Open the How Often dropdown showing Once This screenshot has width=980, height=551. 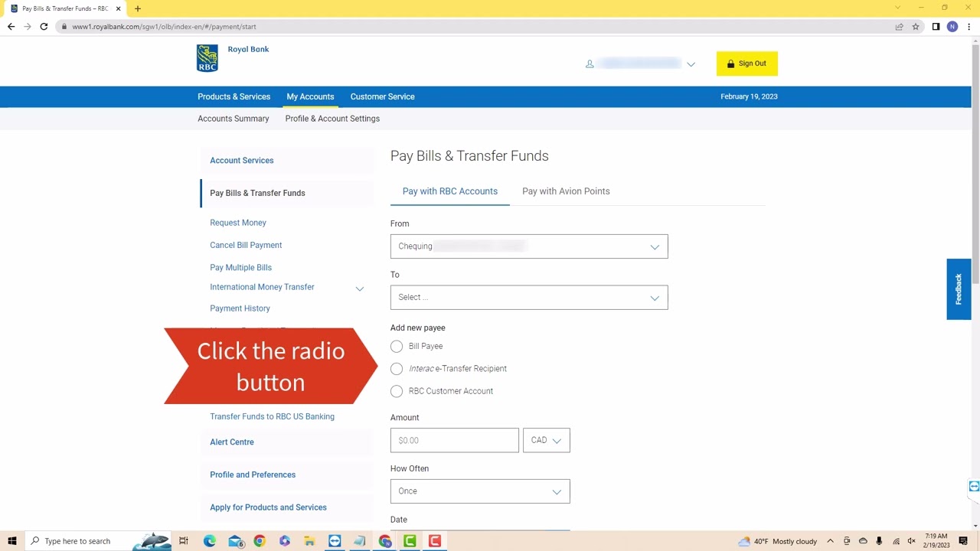(480, 491)
